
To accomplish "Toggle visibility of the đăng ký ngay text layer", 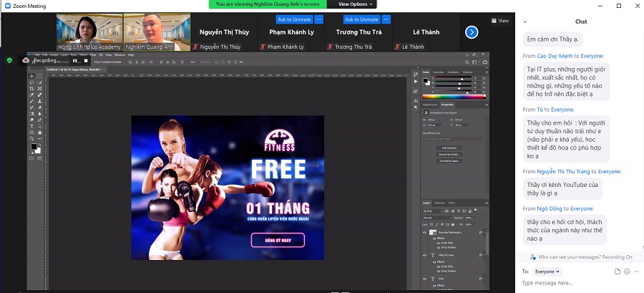I will point(424,255).
